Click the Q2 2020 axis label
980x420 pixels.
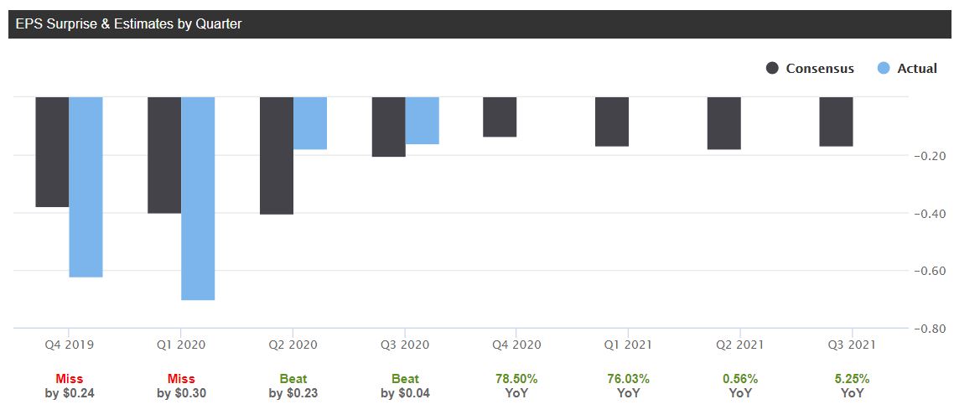pos(293,345)
